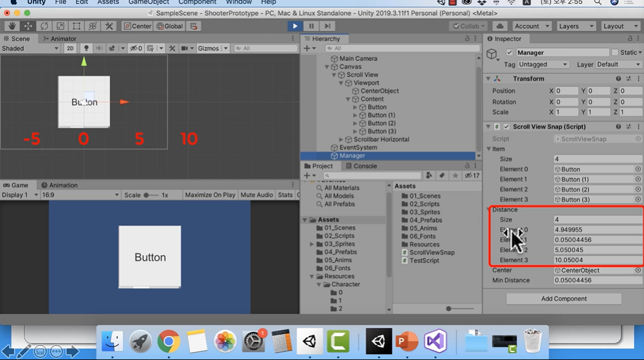Open the Shaded draw mode dropdown

pos(30,48)
